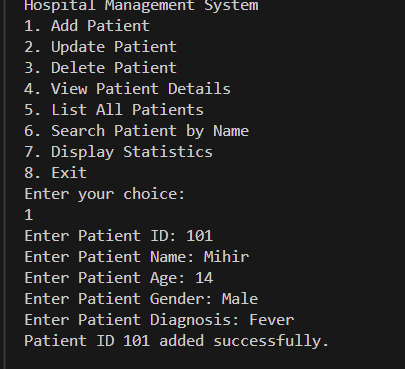Click the 'Enter your choice:' prompt
The width and height of the screenshot is (405, 369).
(105, 194)
